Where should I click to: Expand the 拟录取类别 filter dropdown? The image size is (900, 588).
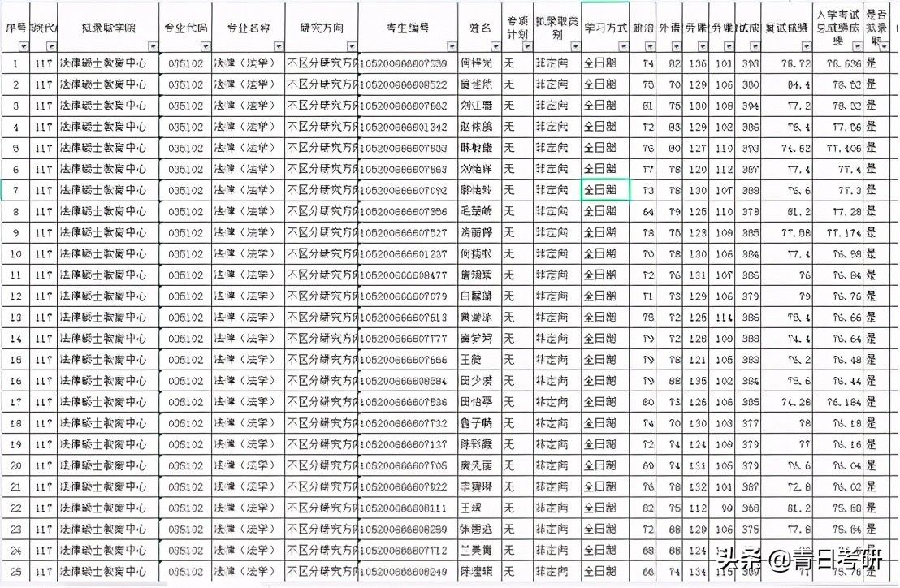[574, 46]
